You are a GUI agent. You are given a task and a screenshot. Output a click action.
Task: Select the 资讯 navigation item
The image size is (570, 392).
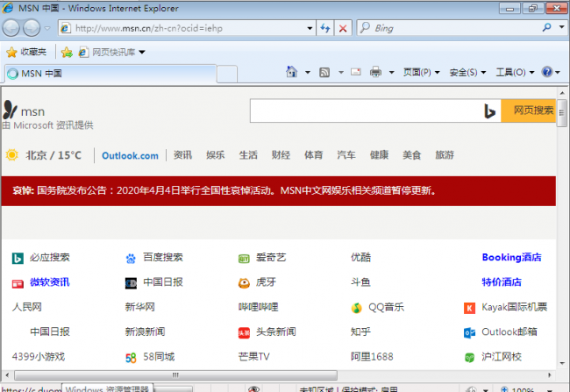coord(182,155)
